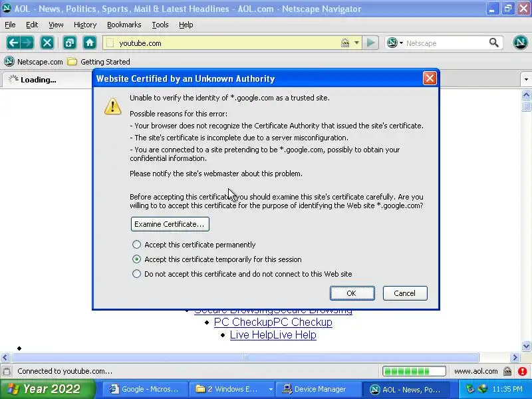The width and height of the screenshot is (532, 399).
Task: Click the Netscape icon in title bar
Action: tap(6, 8)
